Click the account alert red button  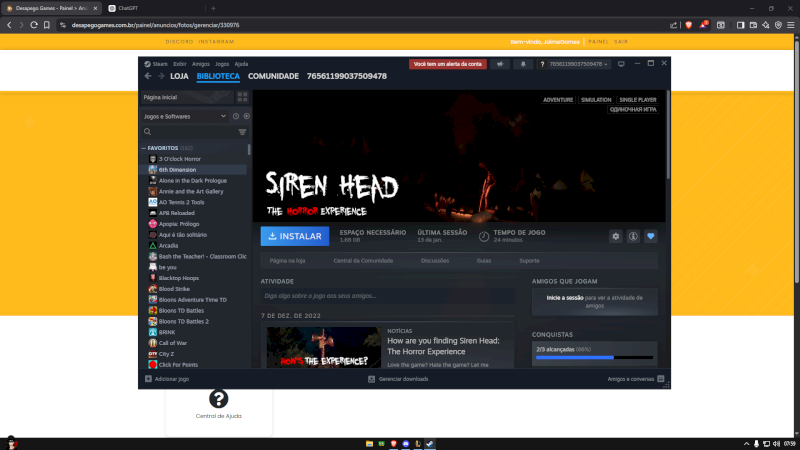point(447,64)
